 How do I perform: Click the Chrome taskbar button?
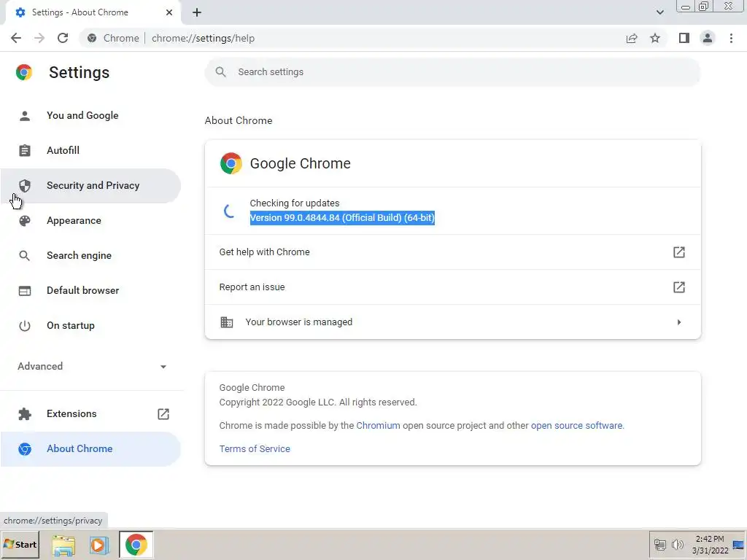(x=136, y=545)
